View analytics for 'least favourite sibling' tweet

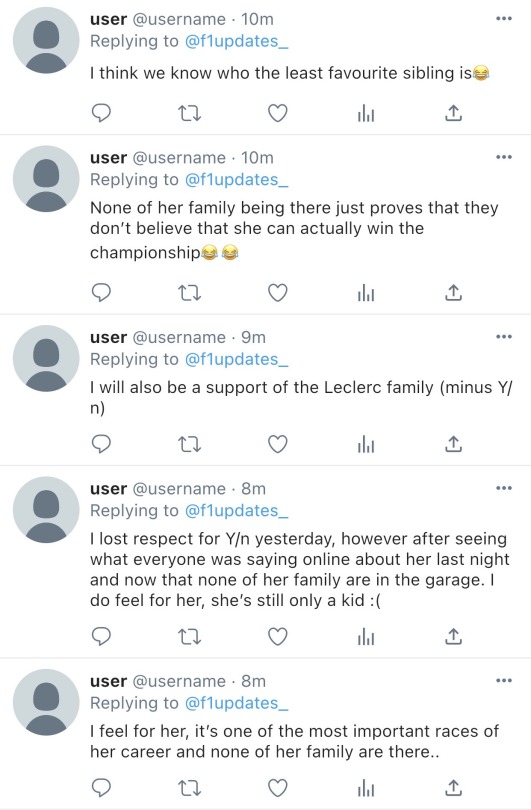[366, 113]
